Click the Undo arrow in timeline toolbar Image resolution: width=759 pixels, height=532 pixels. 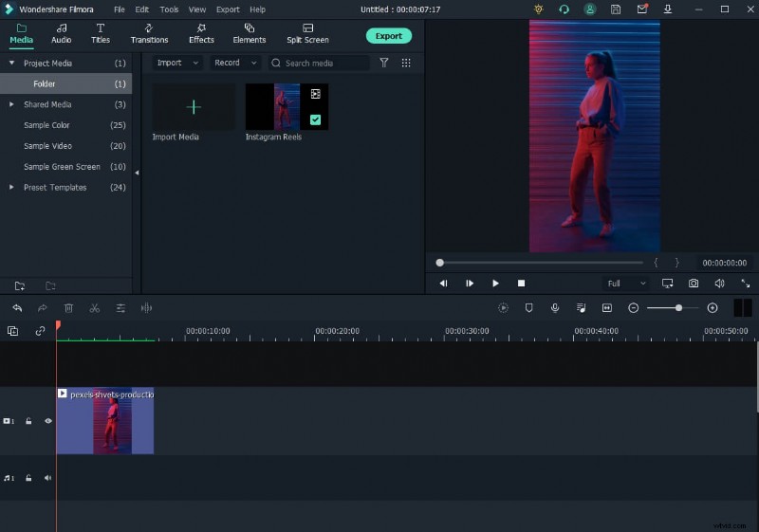[x=17, y=307]
